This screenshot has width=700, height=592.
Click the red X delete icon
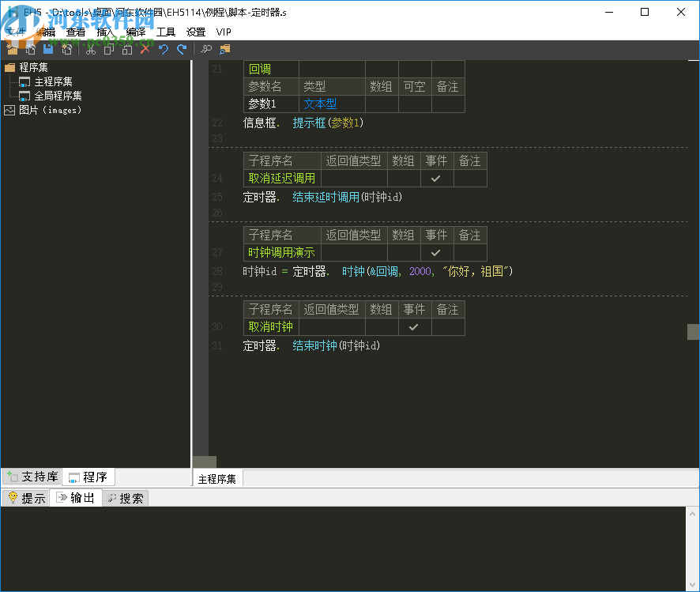point(145,49)
